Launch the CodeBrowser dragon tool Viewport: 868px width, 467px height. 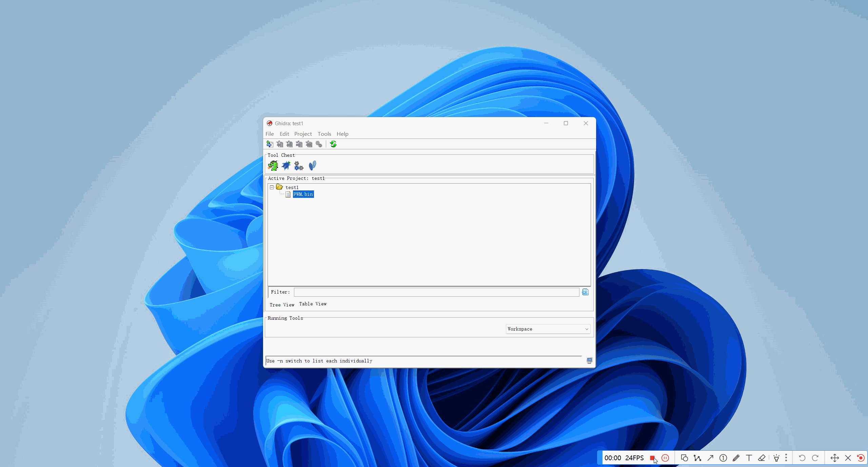tap(273, 166)
